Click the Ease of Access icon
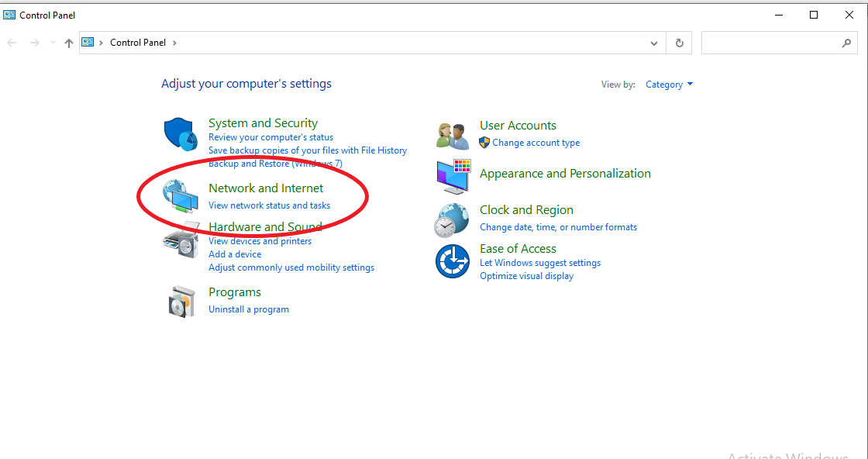This screenshot has height=459, width=868. click(453, 261)
